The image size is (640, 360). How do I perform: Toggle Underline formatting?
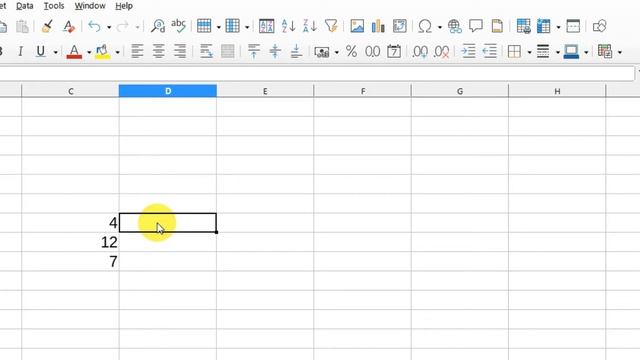pyautogui.click(x=40, y=51)
